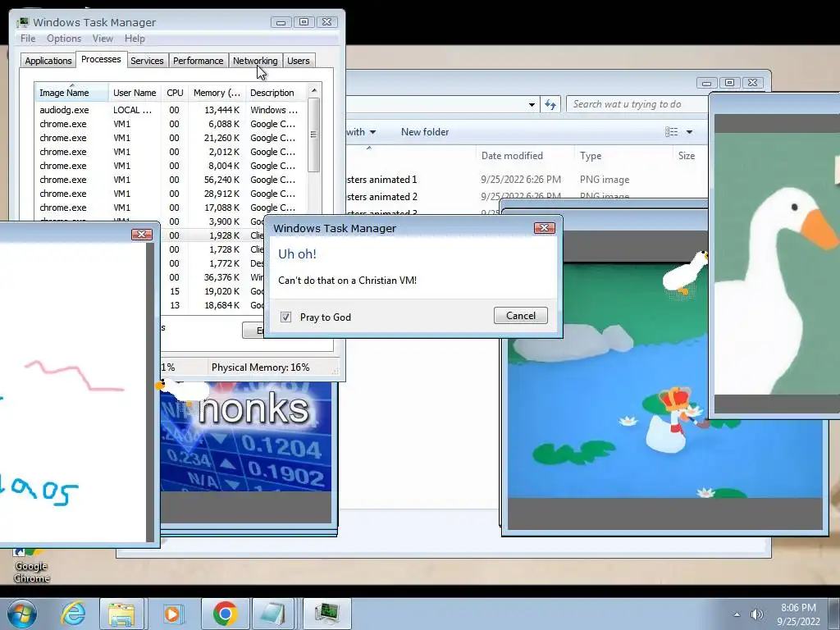The width and height of the screenshot is (840, 630).
Task: Open the 'with' dropdown in Explorer toolbar
Action: 361,132
